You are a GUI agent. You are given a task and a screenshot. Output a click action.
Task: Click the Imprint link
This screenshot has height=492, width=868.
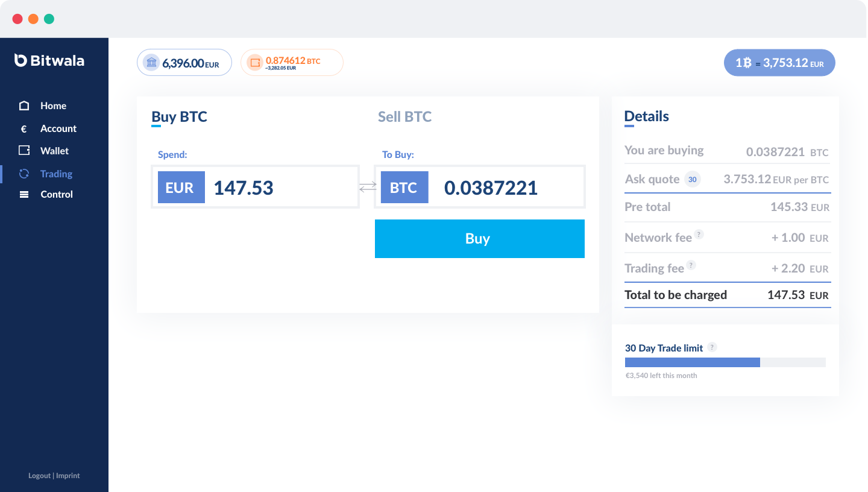(x=68, y=476)
